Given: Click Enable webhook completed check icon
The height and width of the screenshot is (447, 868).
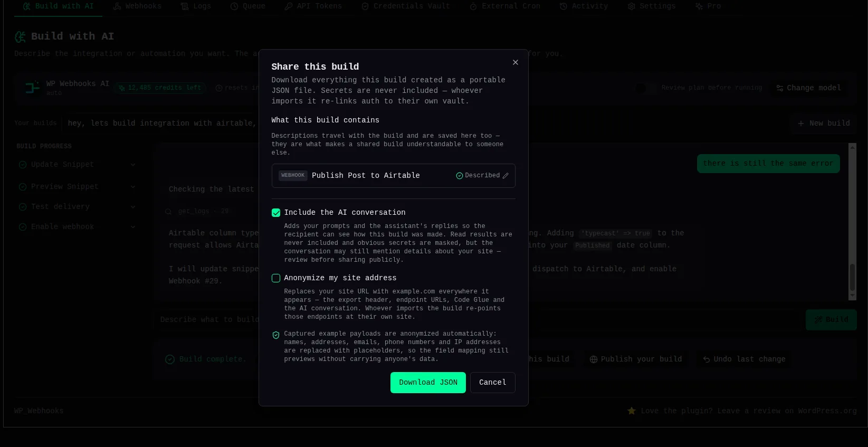Looking at the screenshot, I should tap(23, 227).
